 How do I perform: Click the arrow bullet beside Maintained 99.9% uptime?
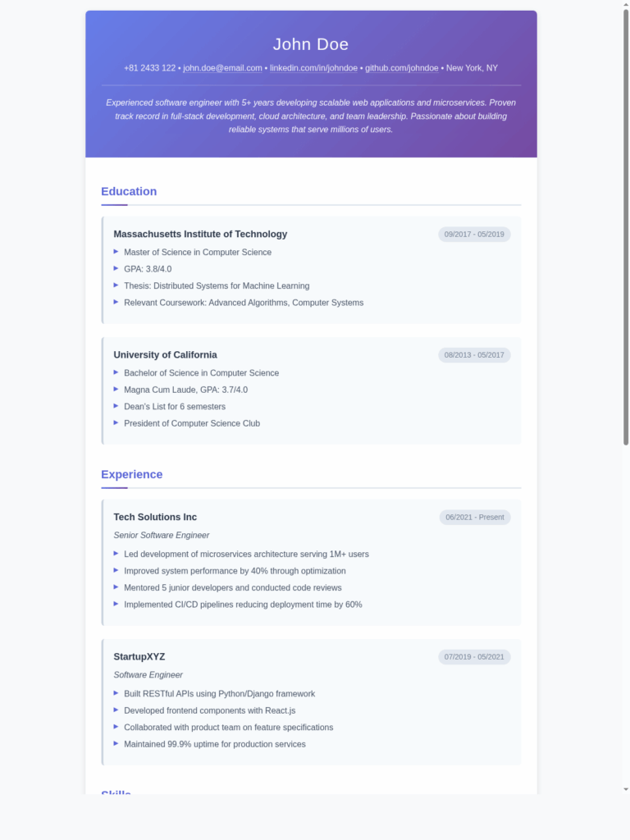[x=116, y=743]
